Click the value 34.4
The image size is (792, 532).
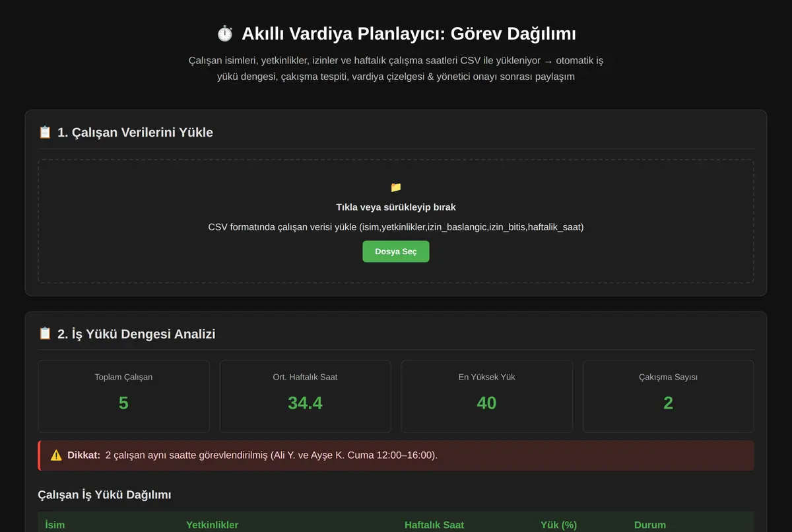pos(305,403)
